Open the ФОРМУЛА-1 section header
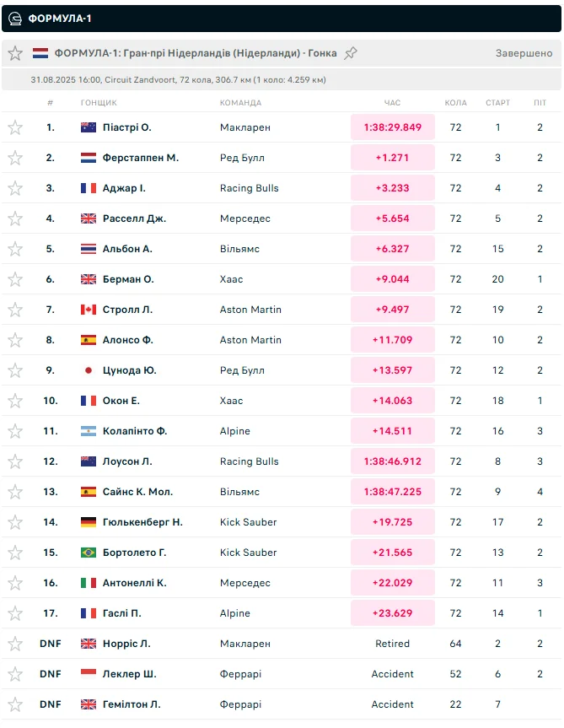The width and height of the screenshot is (564, 728). click(60, 18)
